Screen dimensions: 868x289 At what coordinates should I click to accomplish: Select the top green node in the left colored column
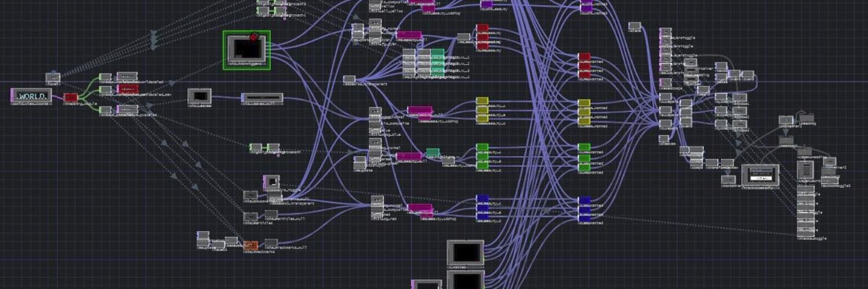pos(482,147)
